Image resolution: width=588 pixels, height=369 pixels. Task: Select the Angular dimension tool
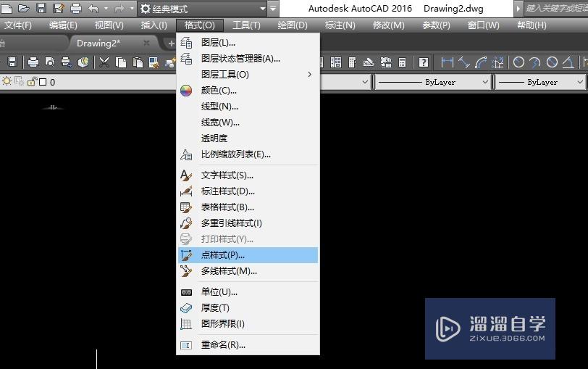click(568, 62)
